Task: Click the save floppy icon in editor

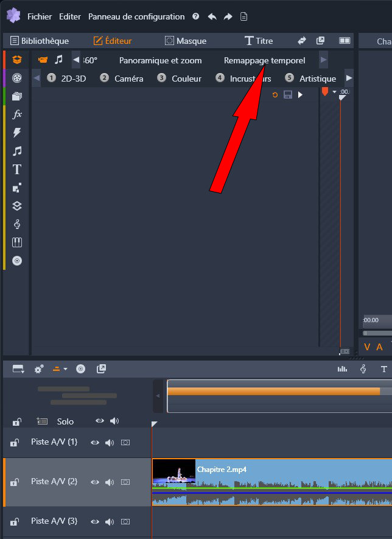Action: point(288,95)
